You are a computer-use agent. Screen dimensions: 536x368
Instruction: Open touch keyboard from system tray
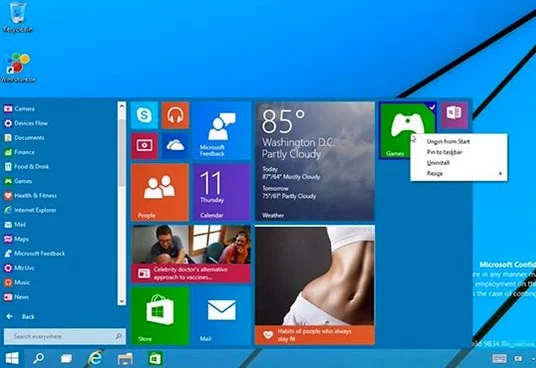(499, 358)
